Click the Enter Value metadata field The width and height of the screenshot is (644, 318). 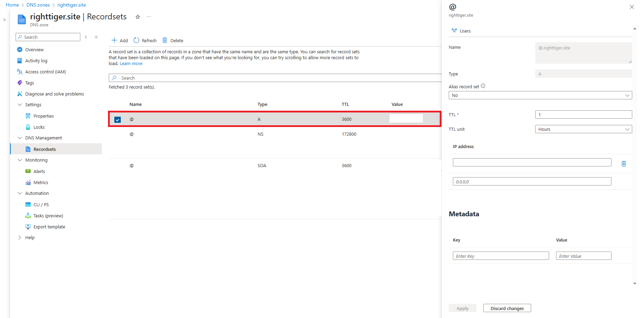pyautogui.click(x=583, y=256)
